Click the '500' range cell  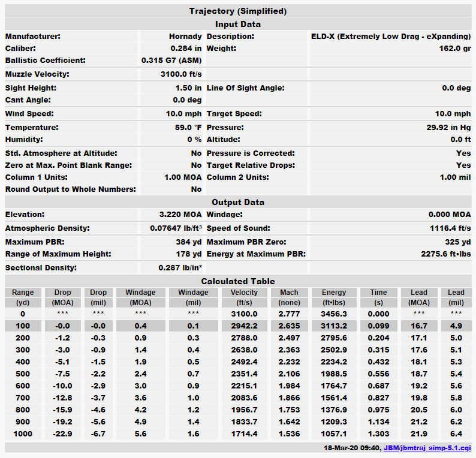pos(23,374)
